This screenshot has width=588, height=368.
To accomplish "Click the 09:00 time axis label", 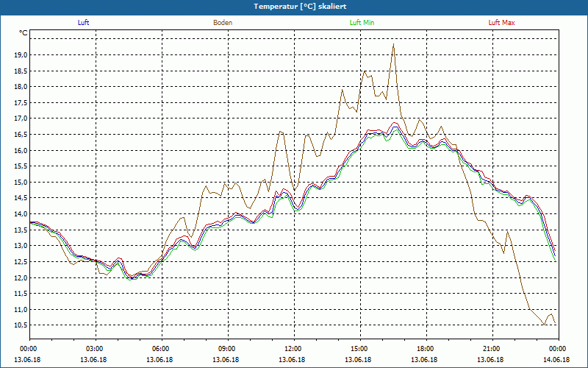I will point(228,349).
